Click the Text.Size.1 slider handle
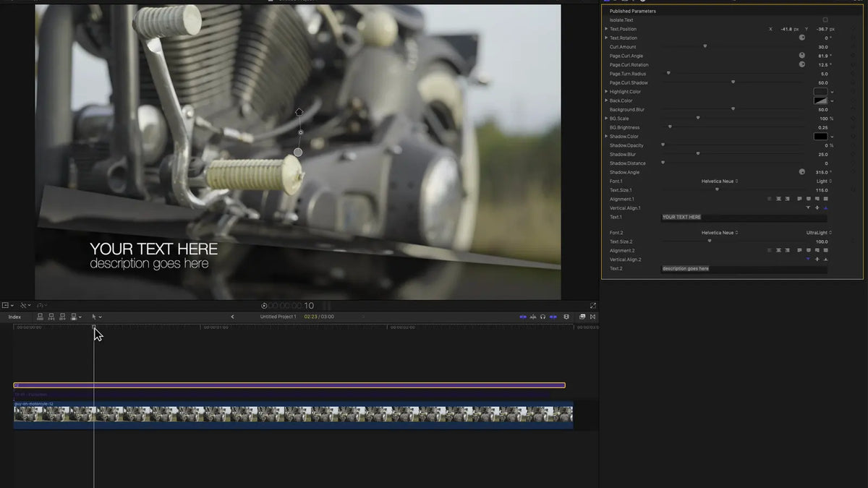This screenshot has height=488, width=868. [717, 189]
